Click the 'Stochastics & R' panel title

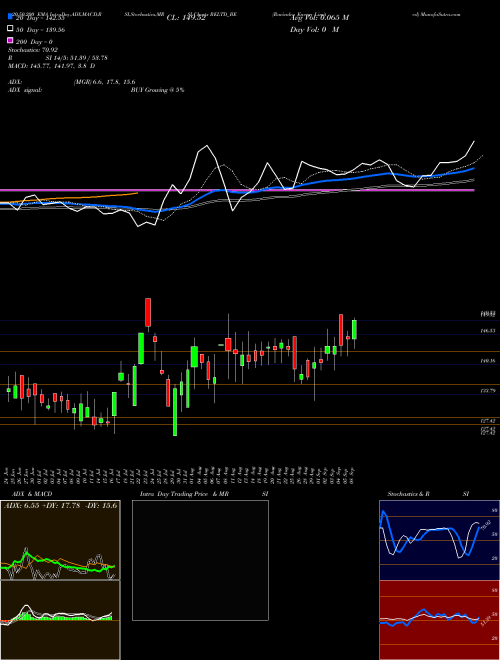pyautogui.click(x=409, y=494)
